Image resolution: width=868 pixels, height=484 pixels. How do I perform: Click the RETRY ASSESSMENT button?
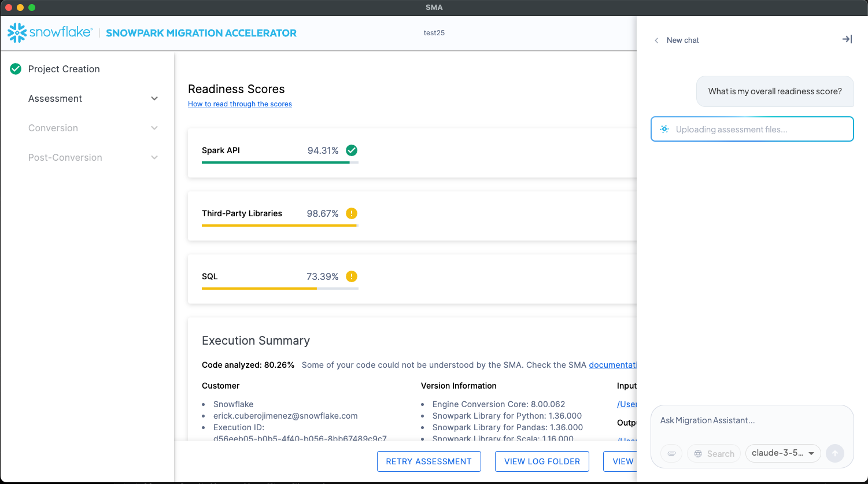[x=429, y=461]
